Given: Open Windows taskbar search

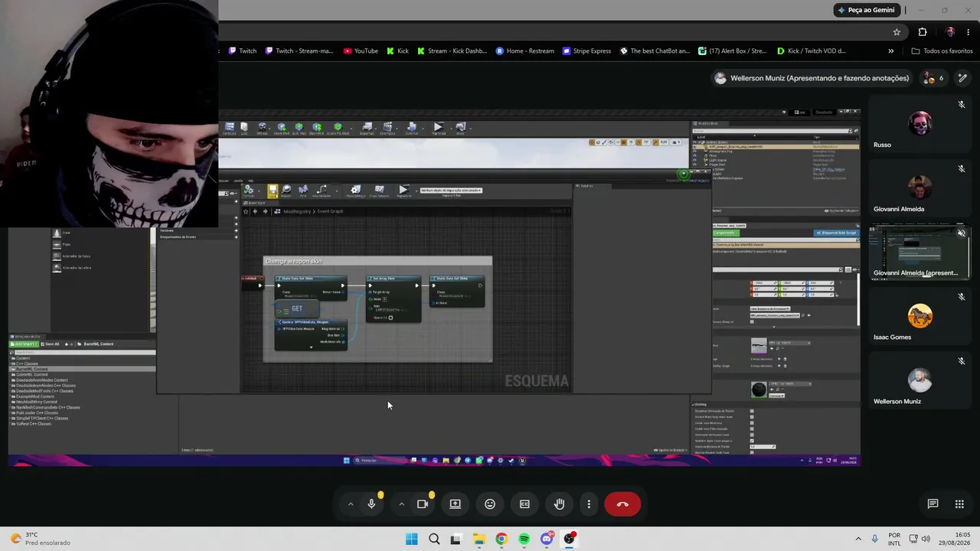Looking at the screenshot, I should pyautogui.click(x=434, y=539).
